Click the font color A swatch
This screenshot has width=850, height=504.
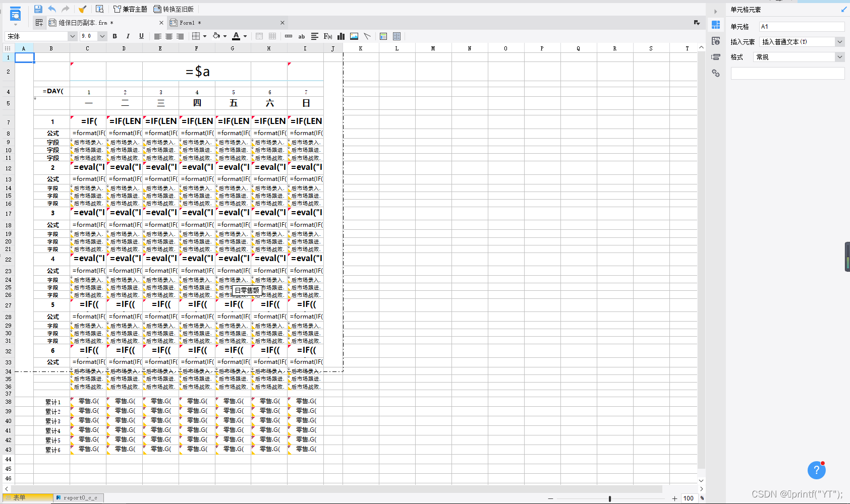click(236, 36)
